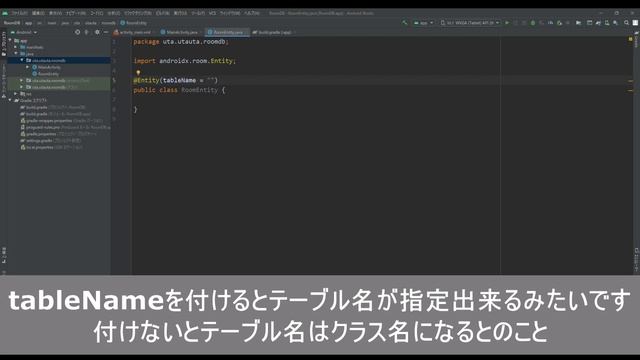
Task: Switch to activity_main.xml editor tab
Action: 135,32
